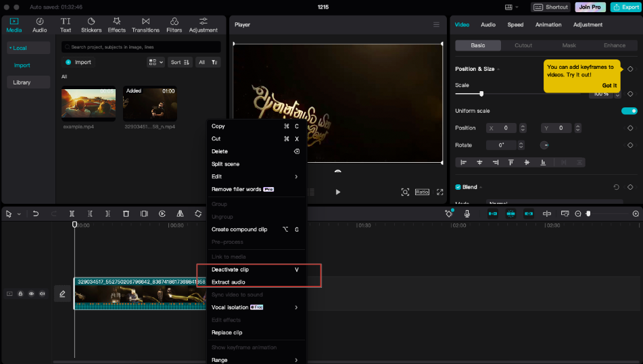Click the Rotate dial knob

544,145
